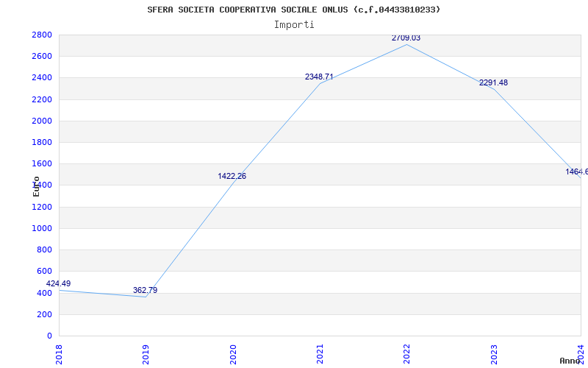This screenshot has width=588, height=368.
Task: Select the 2291.48 data label
Action: click(x=493, y=82)
